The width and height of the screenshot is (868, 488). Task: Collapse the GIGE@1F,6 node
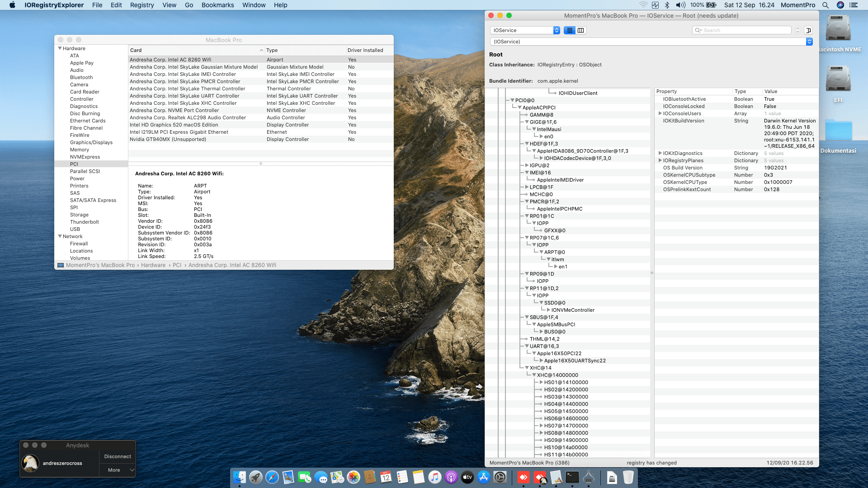(x=527, y=122)
